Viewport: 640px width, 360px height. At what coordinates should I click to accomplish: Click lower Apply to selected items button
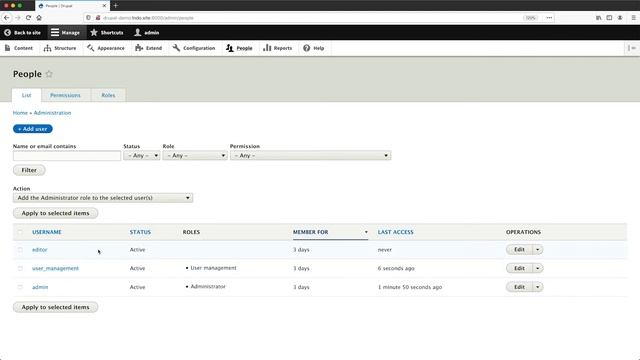pos(56,307)
